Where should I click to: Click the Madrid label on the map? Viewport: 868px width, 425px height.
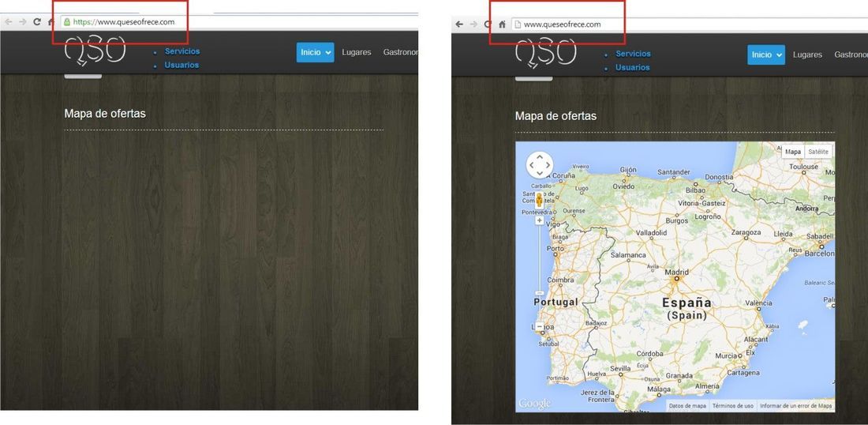[x=676, y=272]
